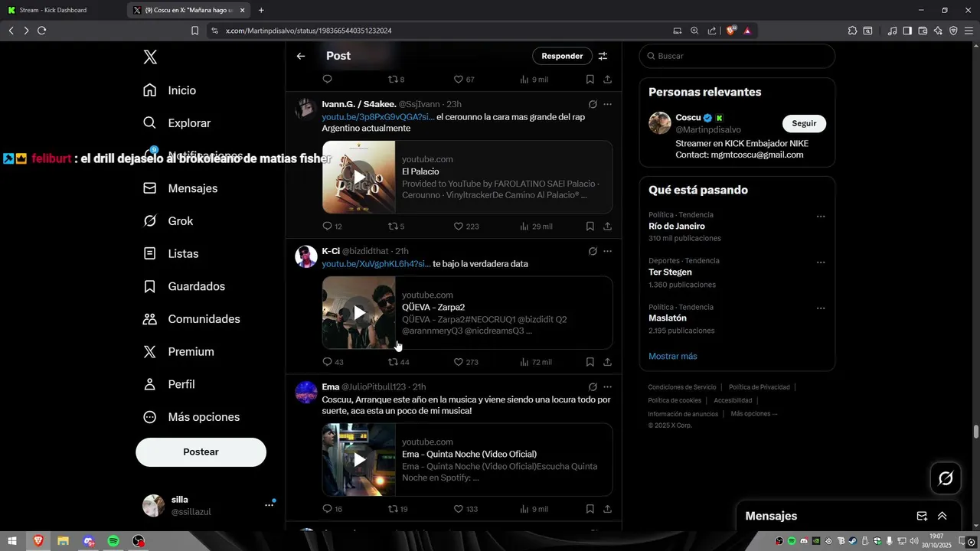The height and width of the screenshot is (551, 980).
Task: Share Ivann.G.'s post
Action: pyautogui.click(x=607, y=227)
